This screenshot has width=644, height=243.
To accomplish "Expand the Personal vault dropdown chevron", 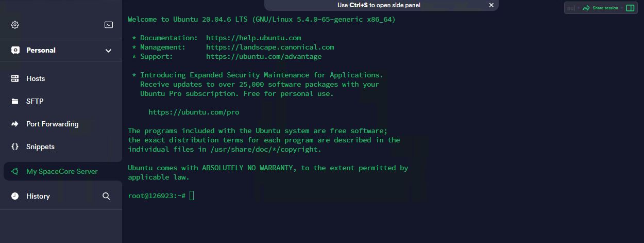I will 108,51.
